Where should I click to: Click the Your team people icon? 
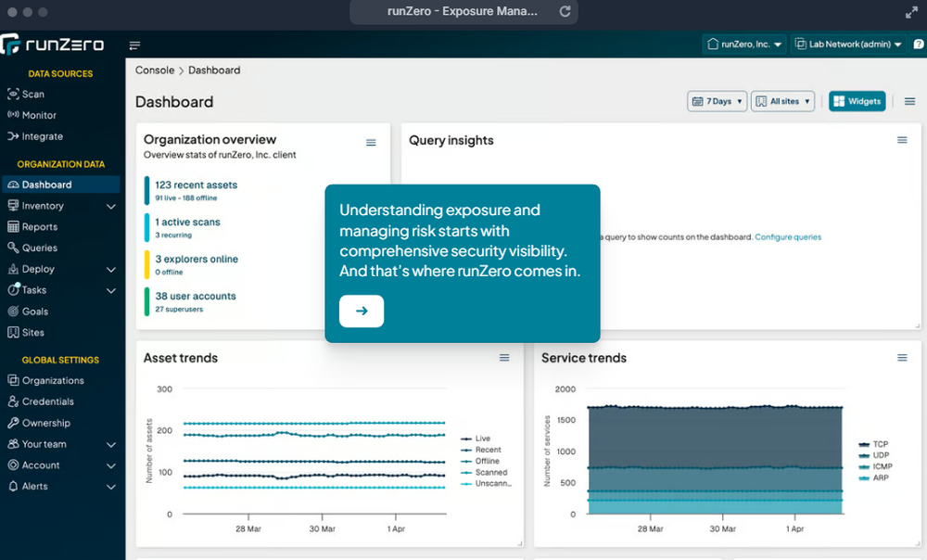click(x=13, y=444)
